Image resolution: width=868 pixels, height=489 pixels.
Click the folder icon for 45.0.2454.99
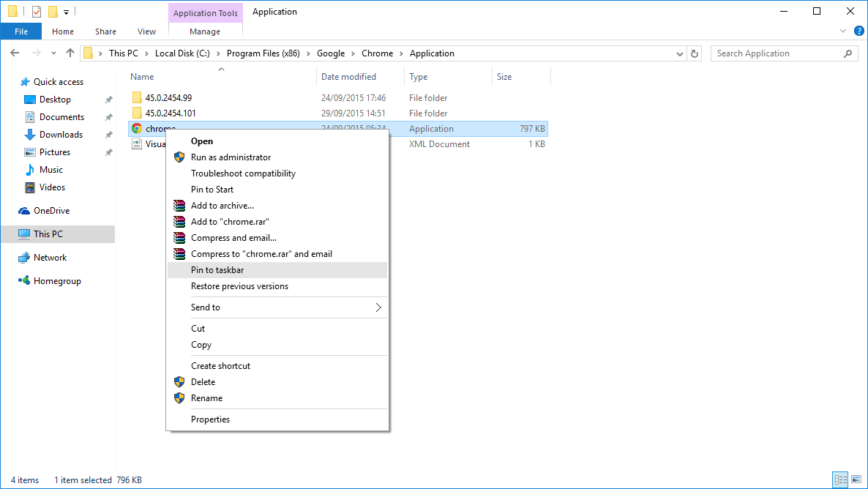(137, 98)
